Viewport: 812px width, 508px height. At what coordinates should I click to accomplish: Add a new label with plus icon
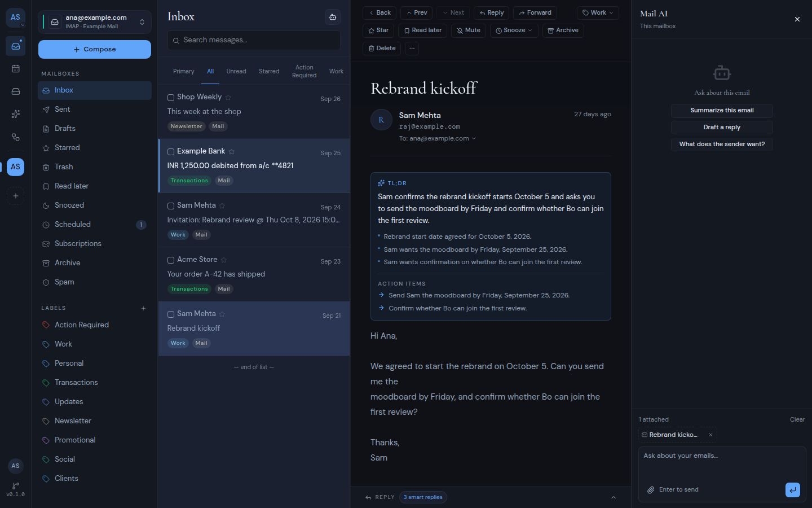[143, 308]
